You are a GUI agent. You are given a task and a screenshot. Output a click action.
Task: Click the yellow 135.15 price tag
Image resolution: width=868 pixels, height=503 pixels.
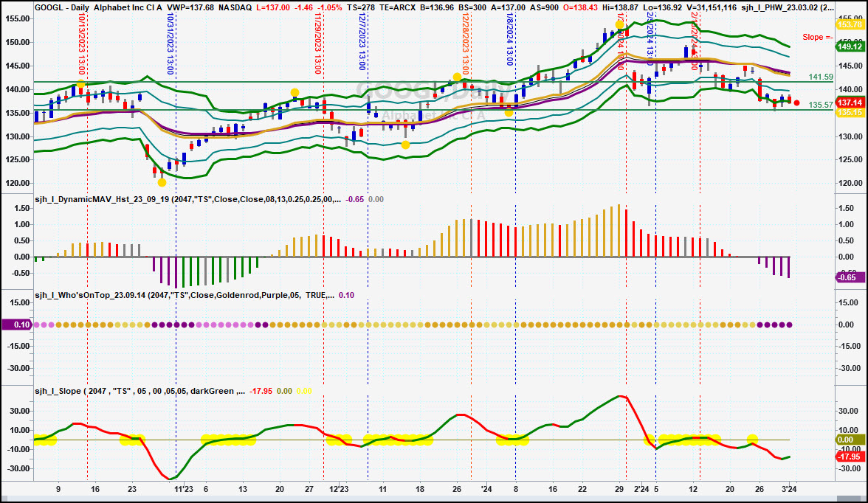(x=850, y=112)
